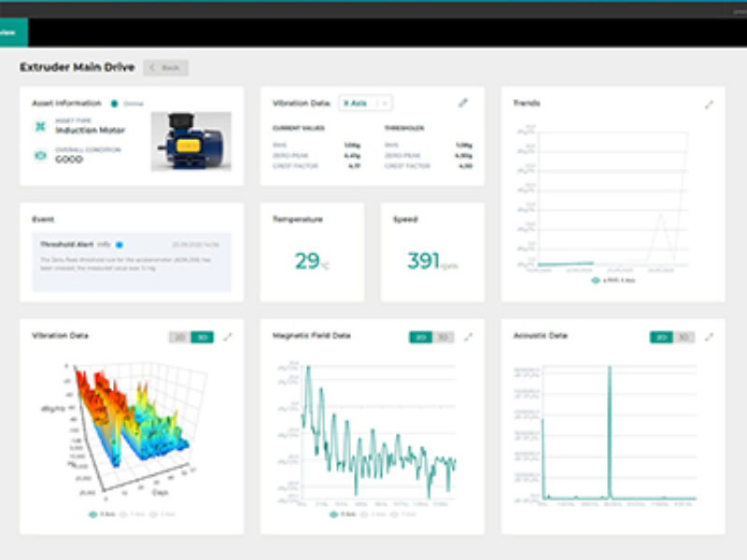Click the induction motor thumbnail image
Image resolution: width=747 pixels, height=560 pixels.
(191, 141)
